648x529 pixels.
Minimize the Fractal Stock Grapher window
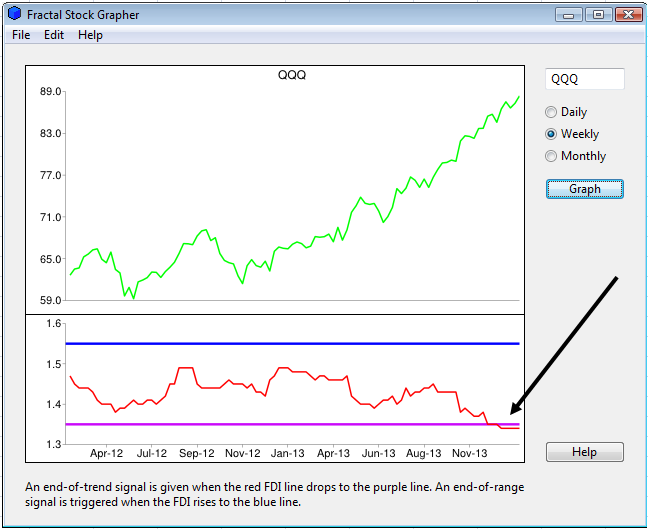click(x=569, y=15)
